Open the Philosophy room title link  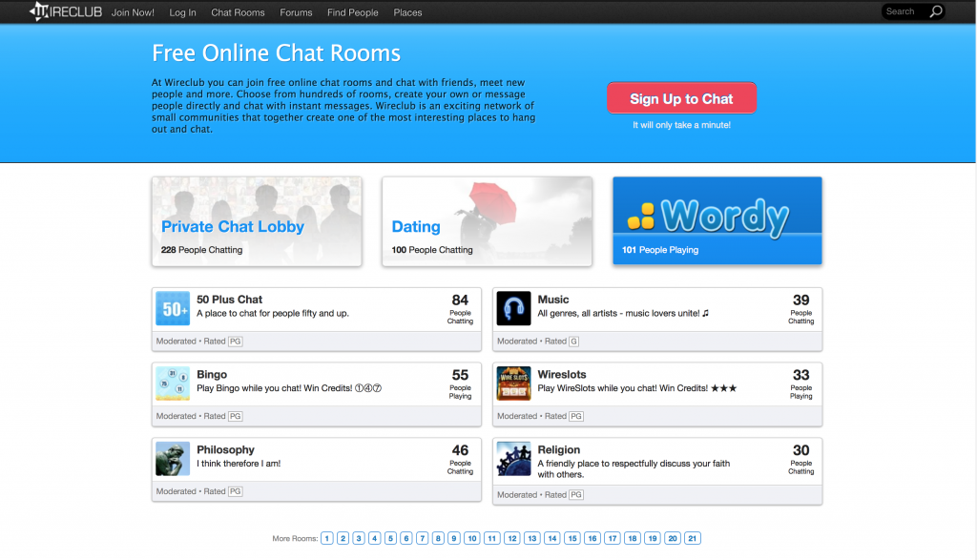click(225, 449)
